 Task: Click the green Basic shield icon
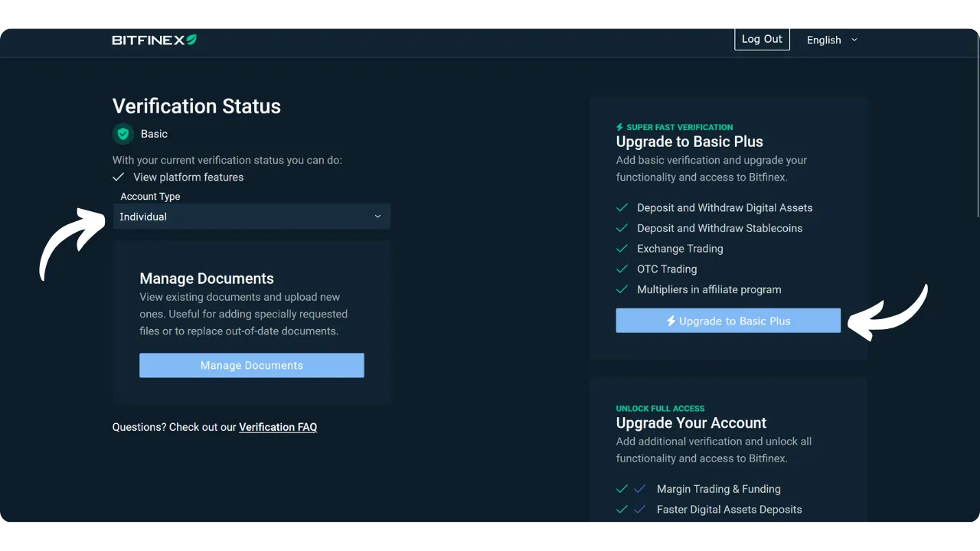tap(122, 134)
